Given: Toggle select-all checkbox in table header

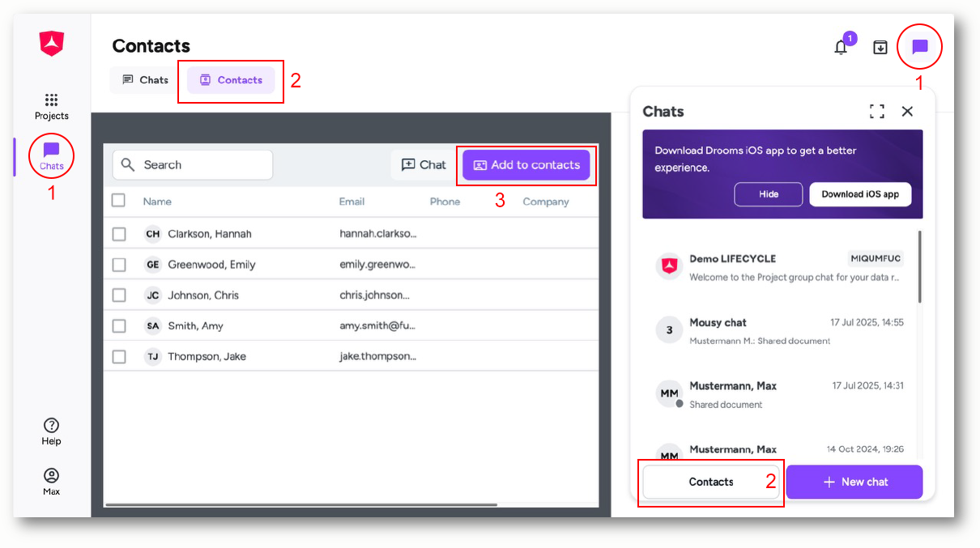Looking at the screenshot, I should click(118, 201).
